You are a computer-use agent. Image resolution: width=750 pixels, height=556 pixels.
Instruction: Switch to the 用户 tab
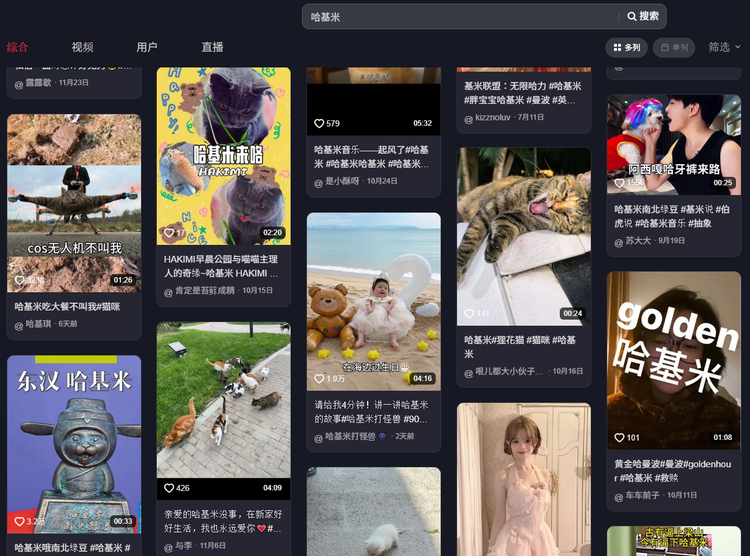(147, 47)
